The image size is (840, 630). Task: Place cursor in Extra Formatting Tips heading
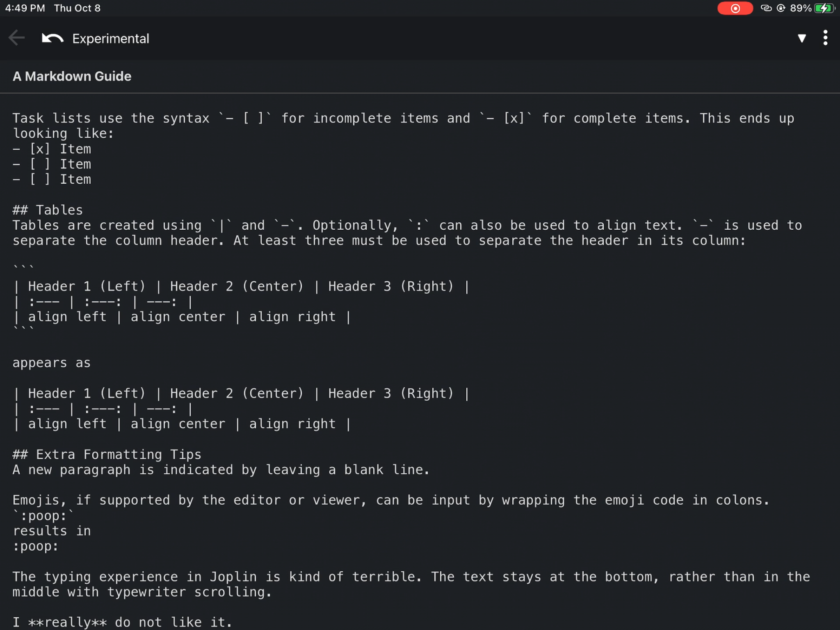click(107, 454)
